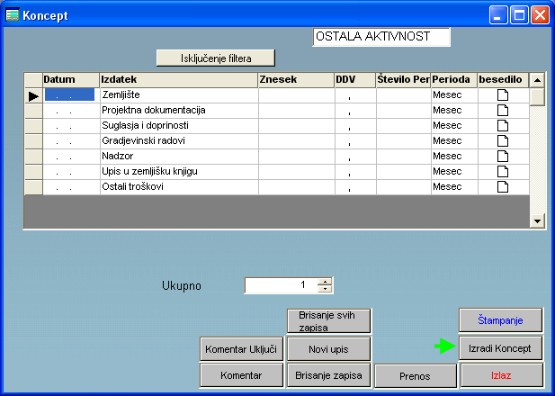Click the Mesec cell in Zemljište row
The height and width of the screenshot is (396, 555).
tap(454, 95)
